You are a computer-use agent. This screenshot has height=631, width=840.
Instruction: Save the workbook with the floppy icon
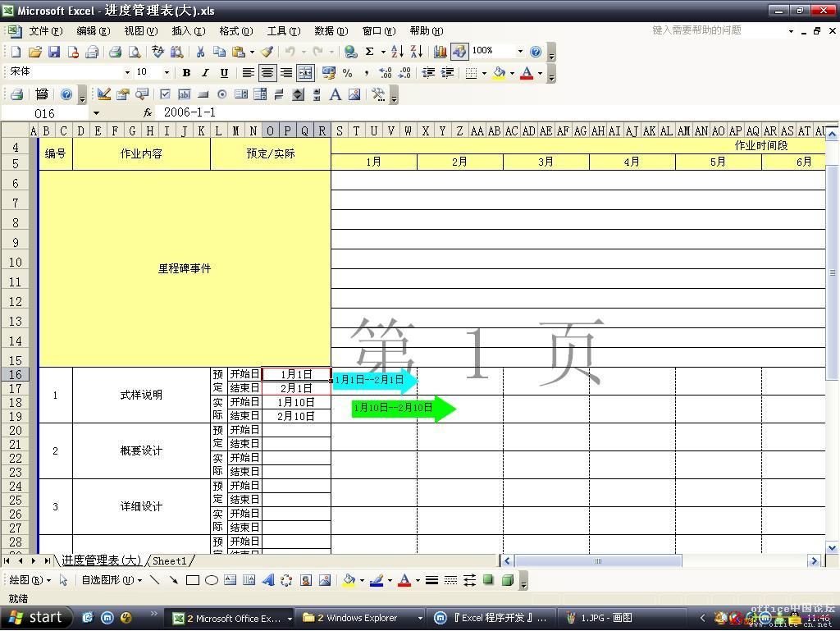pos(54,52)
